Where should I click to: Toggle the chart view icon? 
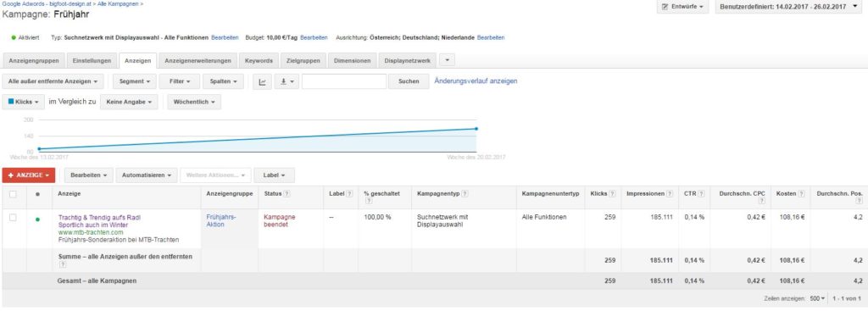click(x=263, y=81)
